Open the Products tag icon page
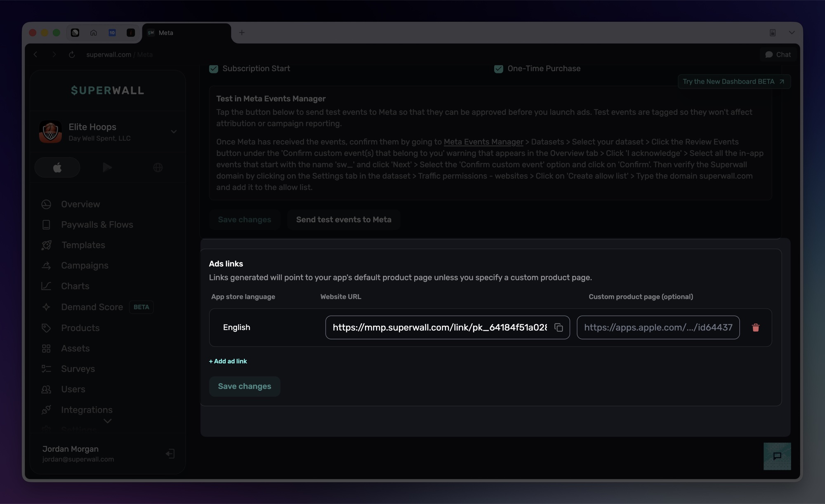 coord(46,328)
